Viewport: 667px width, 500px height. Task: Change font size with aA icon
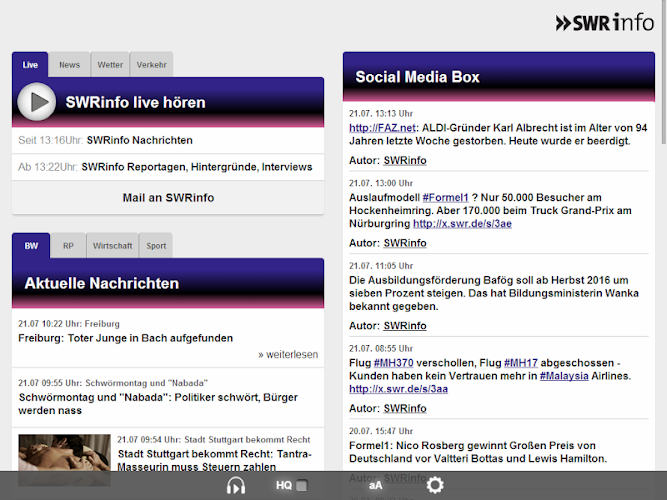pos(376,486)
